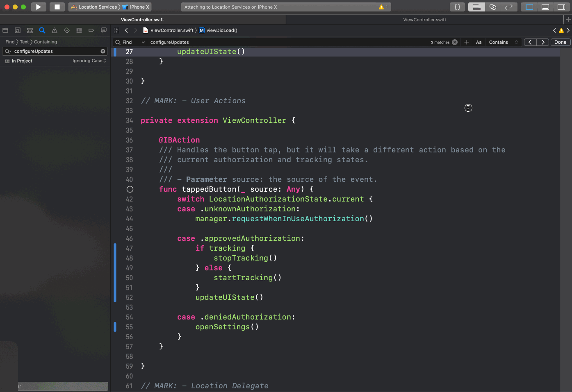Screen dimensions: 572x392
Task: Jump to the next issue
Action: 568,30
